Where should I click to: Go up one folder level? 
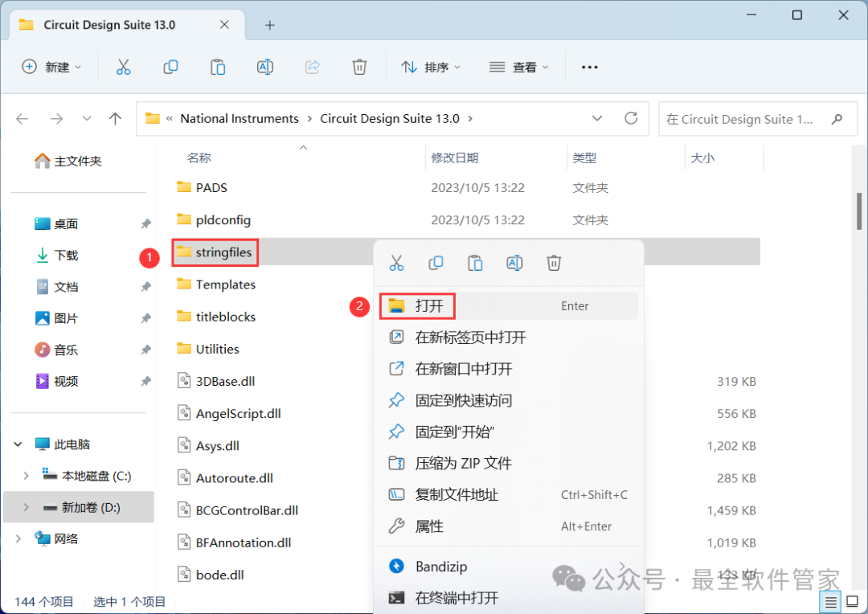tap(115, 118)
